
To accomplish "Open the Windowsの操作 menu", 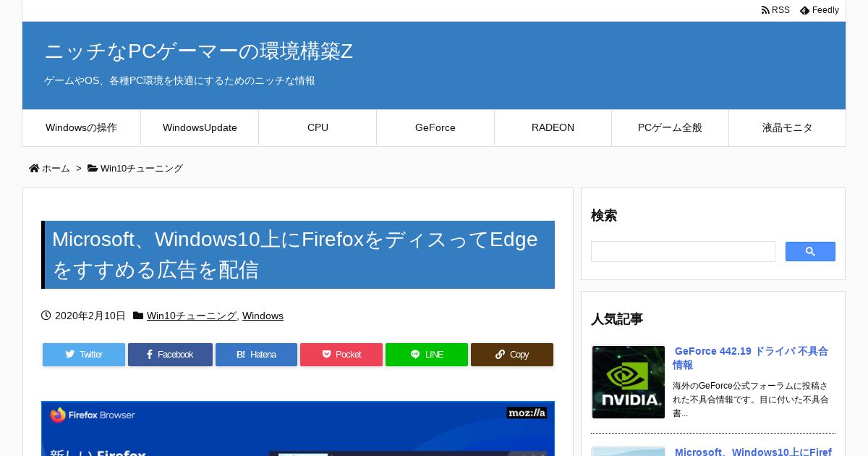I will 81,127.
